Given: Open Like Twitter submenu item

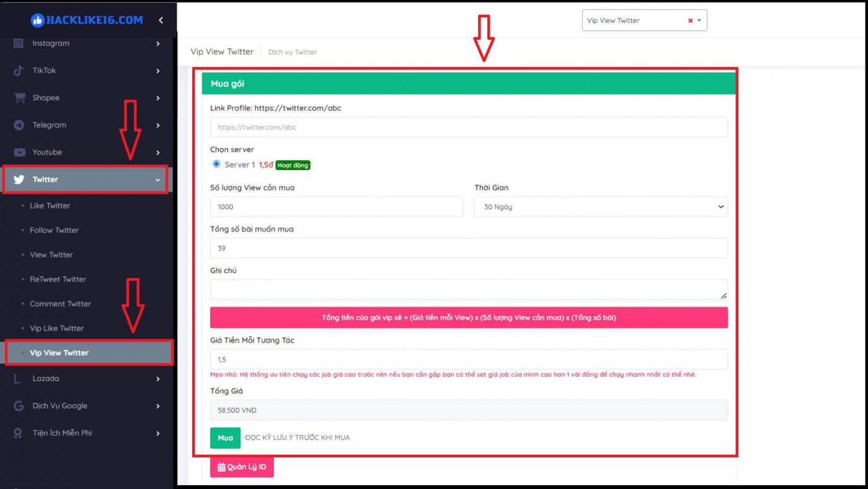Looking at the screenshot, I should pos(50,205).
